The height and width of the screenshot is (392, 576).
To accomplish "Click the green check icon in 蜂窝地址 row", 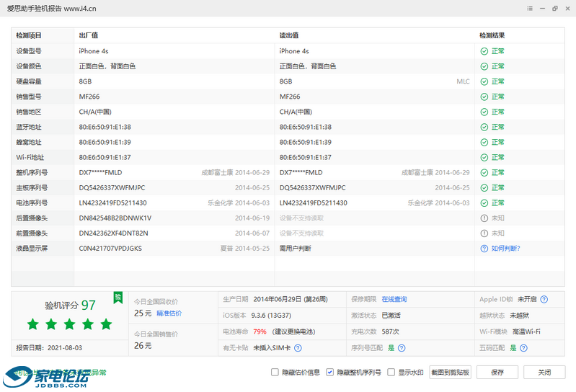I will pos(484,143).
